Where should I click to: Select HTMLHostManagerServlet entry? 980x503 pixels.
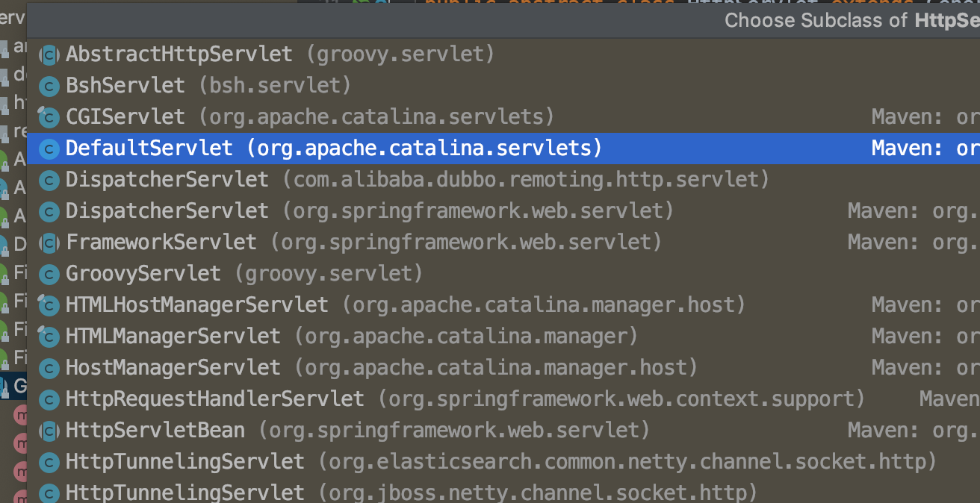503,305
